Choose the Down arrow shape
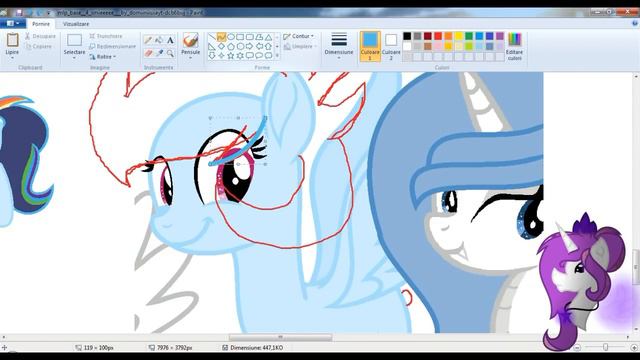This screenshot has width=640, height=360. [212, 56]
